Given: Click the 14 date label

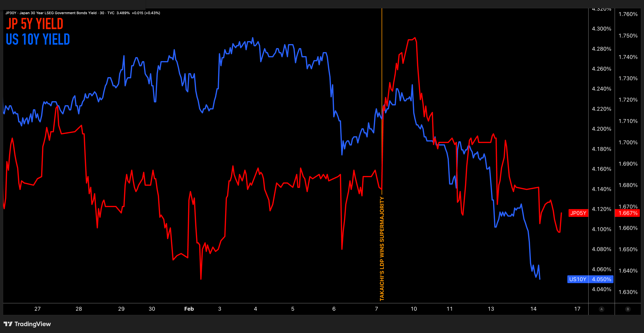Looking at the screenshot, I should tap(533, 309).
